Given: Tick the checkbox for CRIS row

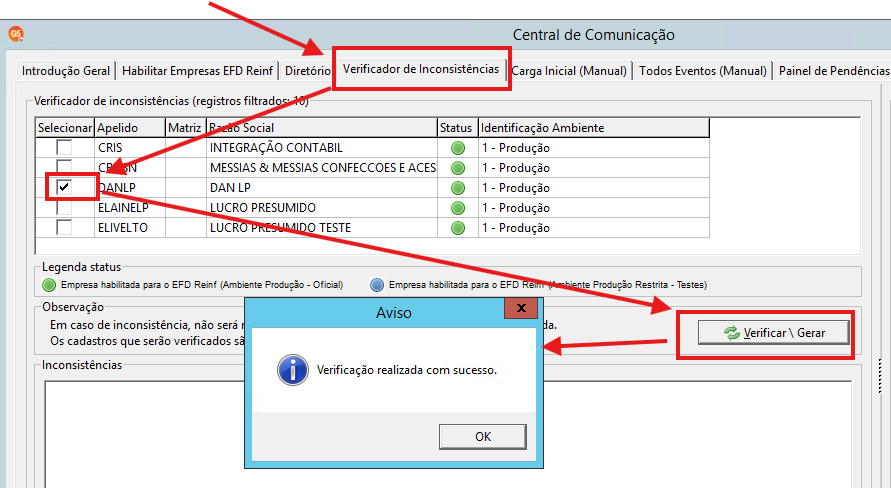Looking at the screenshot, I should (x=64, y=147).
